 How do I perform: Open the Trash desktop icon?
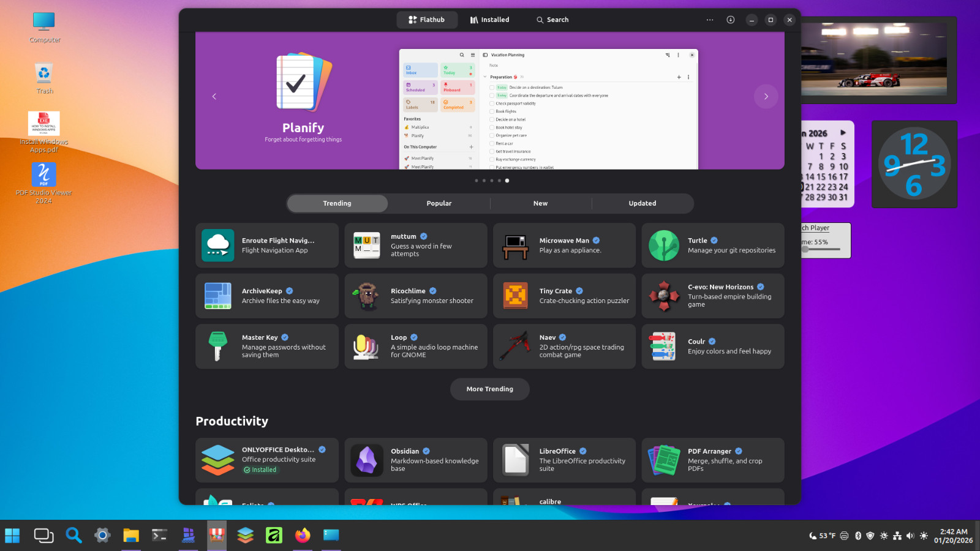tap(44, 78)
